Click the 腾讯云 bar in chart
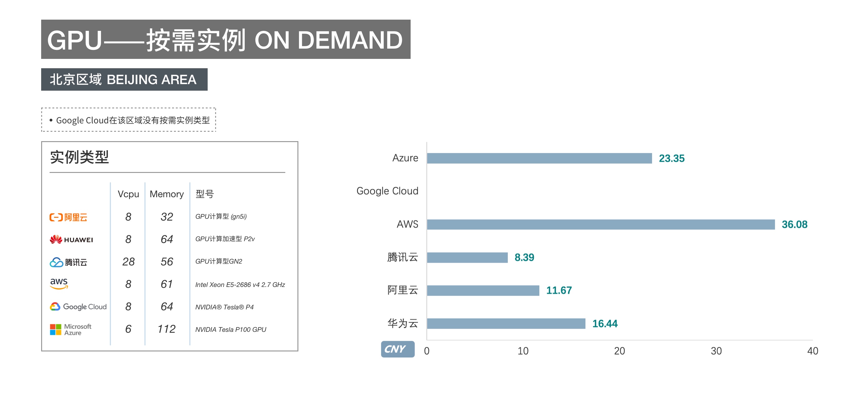Viewport: 868px width, 415px height. pyautogui.click(x=467, y=257)
